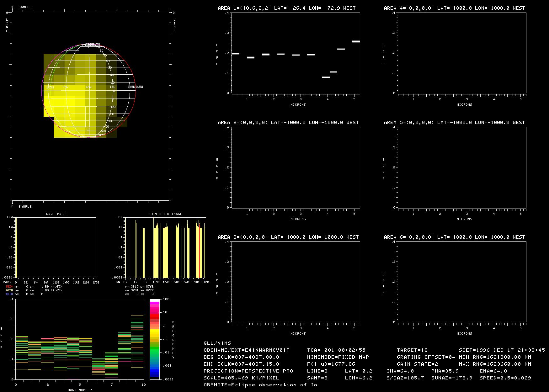Select the AREA 1 spectrum plot title
549x392 pixels.
pos(286,8)
